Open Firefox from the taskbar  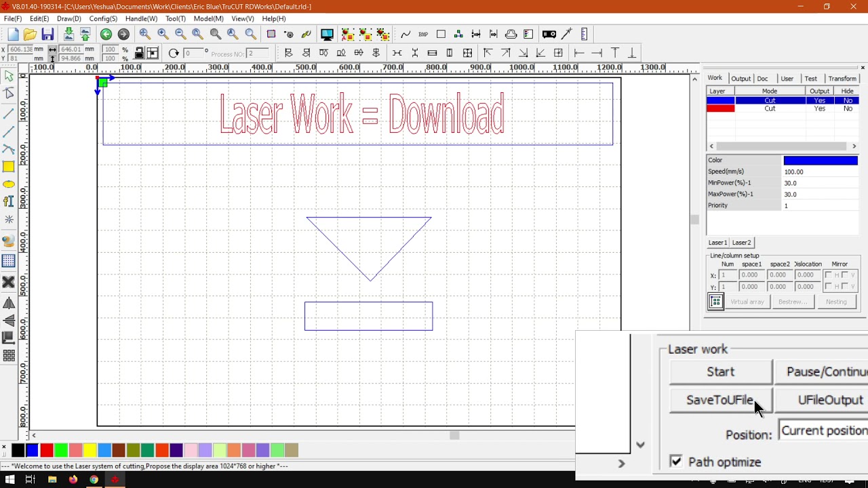[x=73, y=480]
